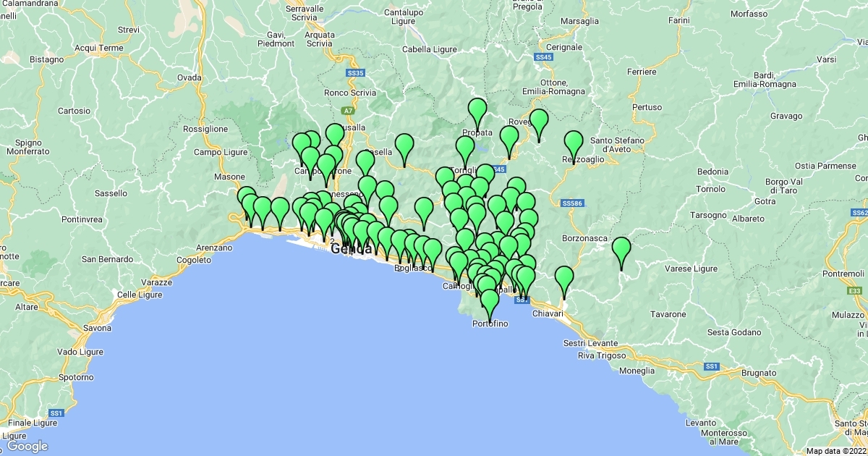Click the Varazze town label
868x456 pixels.
click(x=157, y=282)
